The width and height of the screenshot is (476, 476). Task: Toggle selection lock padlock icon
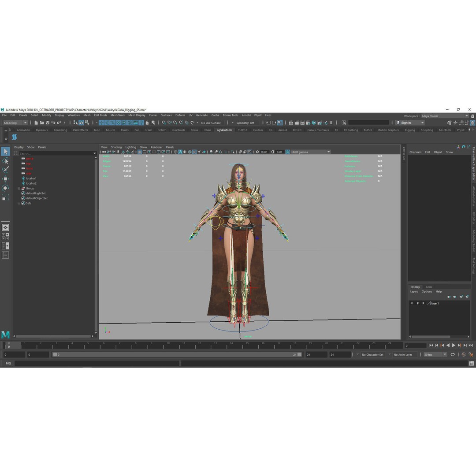click(147, 123)
